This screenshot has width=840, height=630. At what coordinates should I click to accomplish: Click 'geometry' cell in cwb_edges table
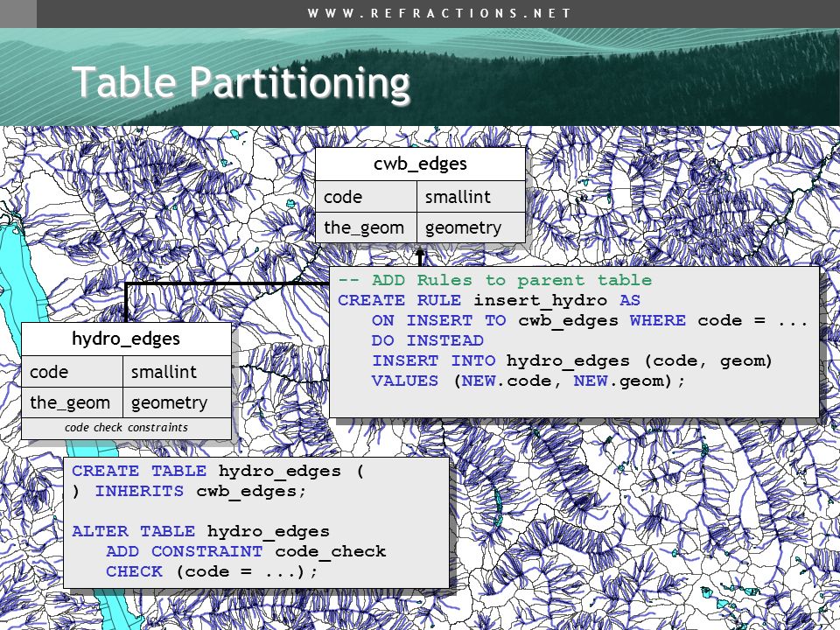coord(471,227)
